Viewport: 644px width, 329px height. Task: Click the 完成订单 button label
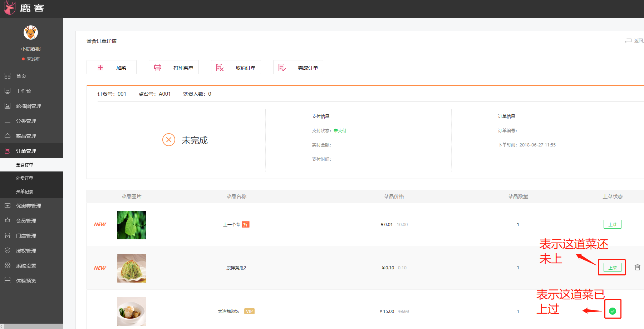point(308,68)
